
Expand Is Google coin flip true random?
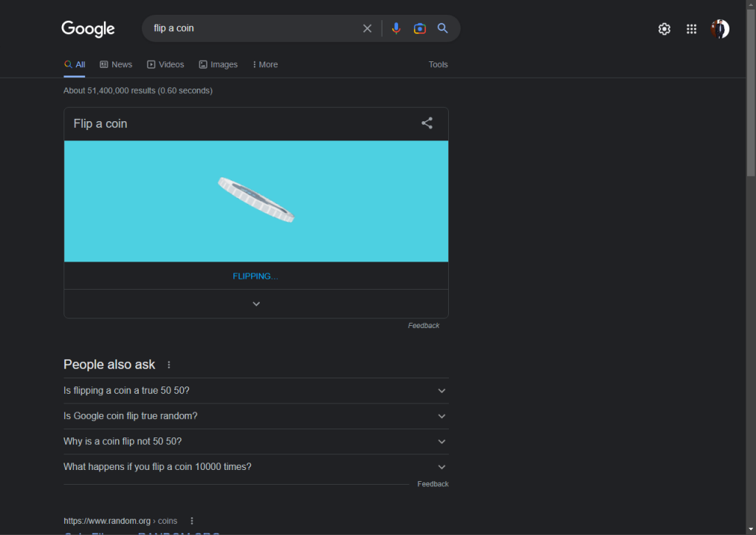coord(256,416)
